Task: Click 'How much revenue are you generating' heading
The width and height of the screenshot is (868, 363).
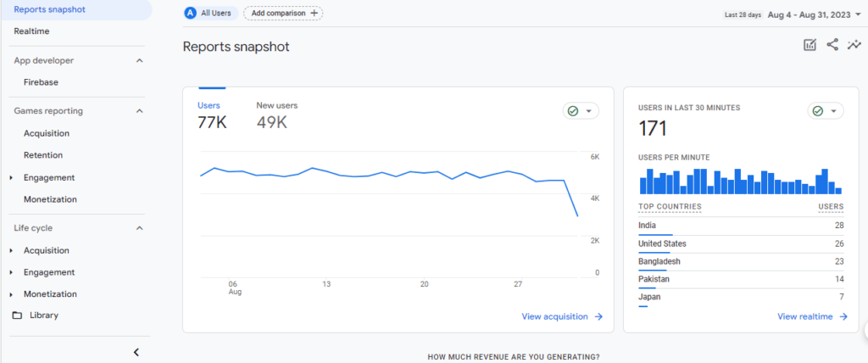Action: pyautogui.click(x=513, y=357)
